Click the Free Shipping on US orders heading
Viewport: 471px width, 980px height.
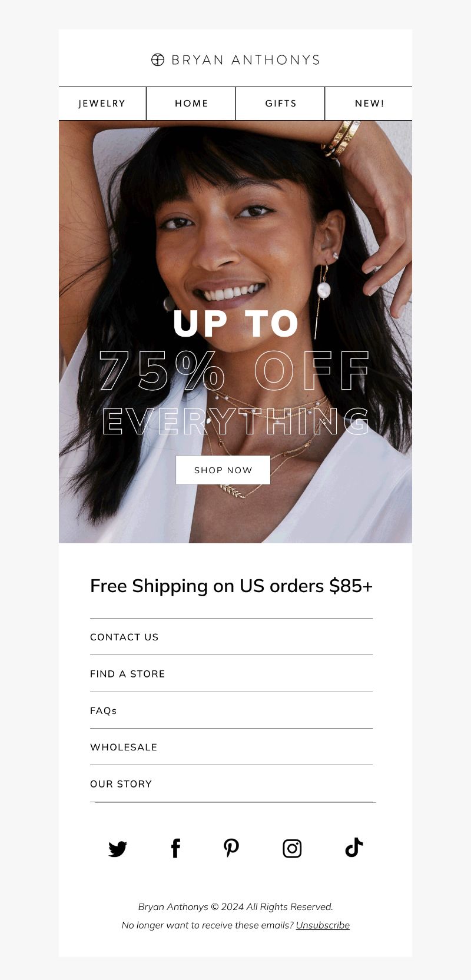(231, 586)
